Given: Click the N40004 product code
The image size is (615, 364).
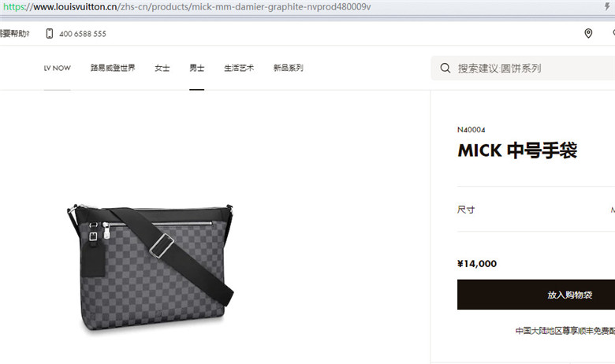Looking at the screenshot, I should click(471, 130).
